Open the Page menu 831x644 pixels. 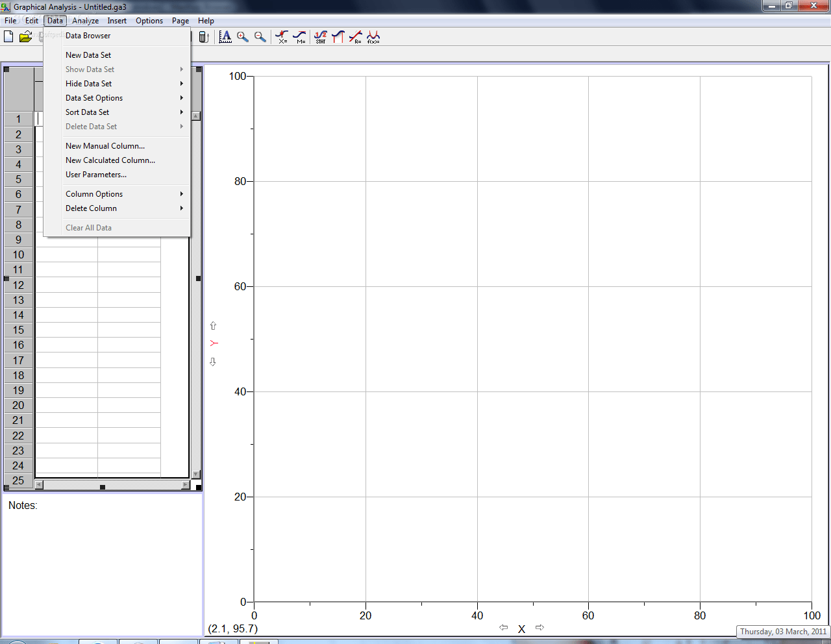tap(180, 21)
